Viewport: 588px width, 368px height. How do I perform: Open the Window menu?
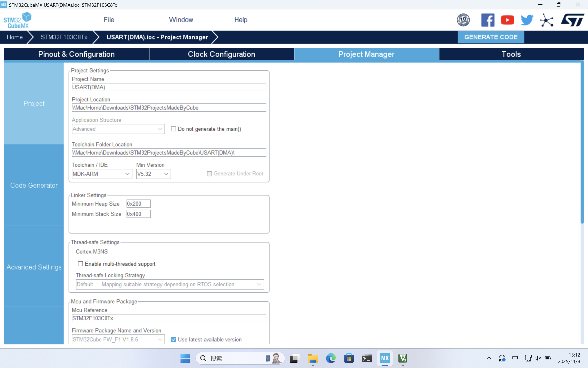(181, 20)
